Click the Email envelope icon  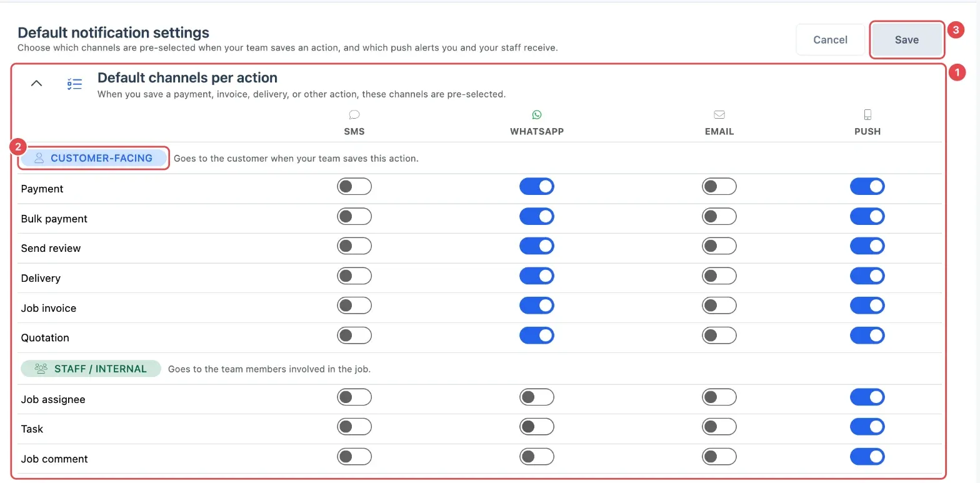(x=719, y=114)
